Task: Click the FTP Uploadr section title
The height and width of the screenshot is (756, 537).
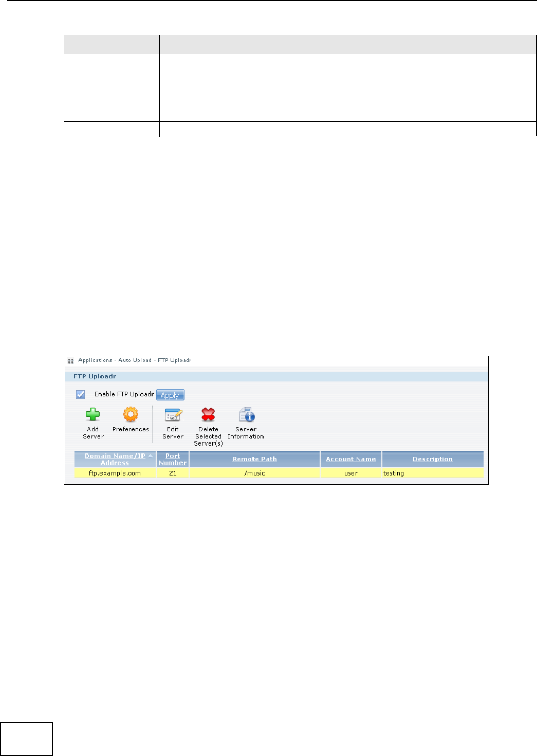Action: (x=95, y=377)
